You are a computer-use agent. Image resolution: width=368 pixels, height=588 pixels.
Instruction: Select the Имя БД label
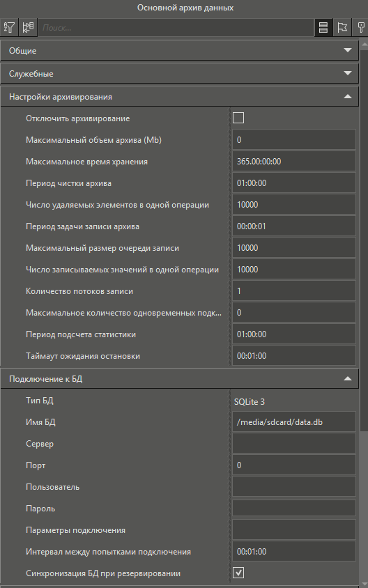click(x=40, y=422)
